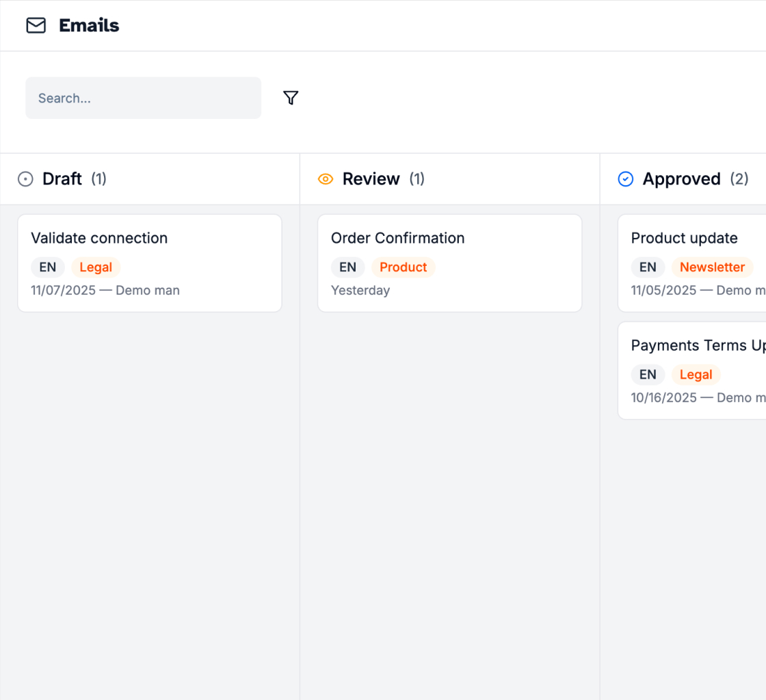Open the Validate connection email card
The width and height of the screenshot is (766, 700).
149,238
